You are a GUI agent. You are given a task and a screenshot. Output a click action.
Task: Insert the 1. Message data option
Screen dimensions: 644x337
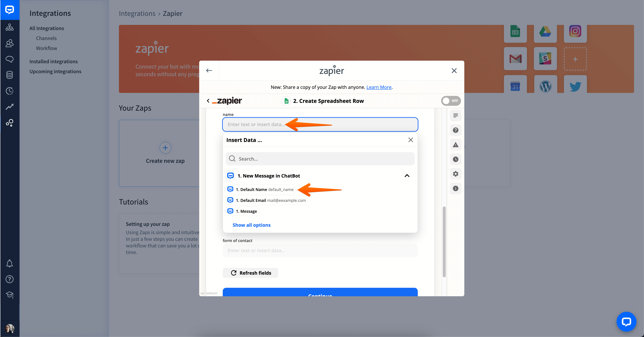[x=242, y=211]
